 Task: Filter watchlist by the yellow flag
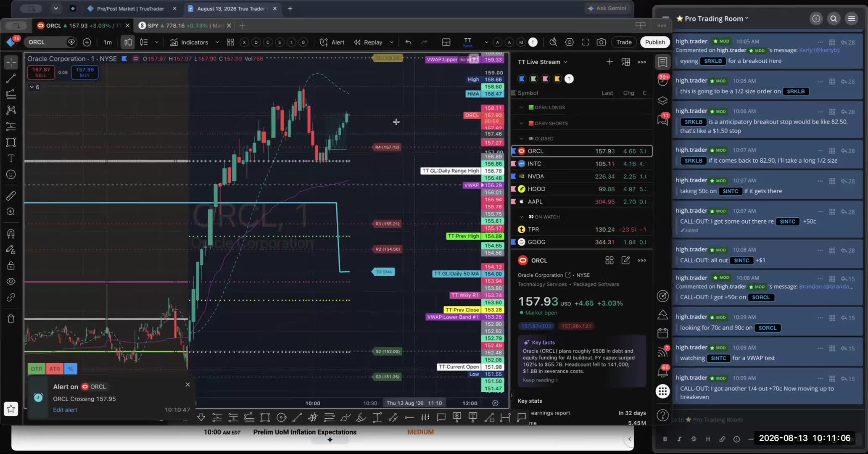(557, 79)
